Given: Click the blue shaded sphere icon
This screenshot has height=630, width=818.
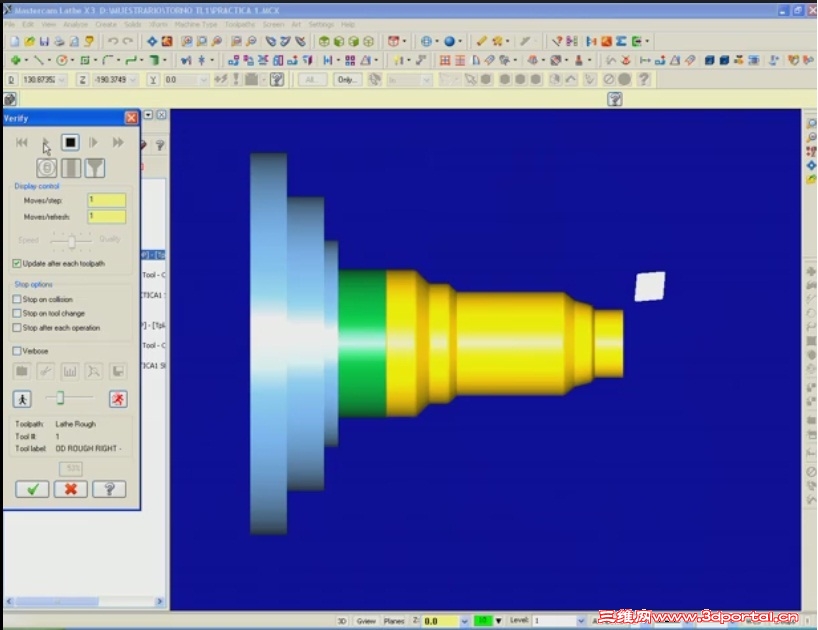Looking at the screenshot, I should [449, 41].
